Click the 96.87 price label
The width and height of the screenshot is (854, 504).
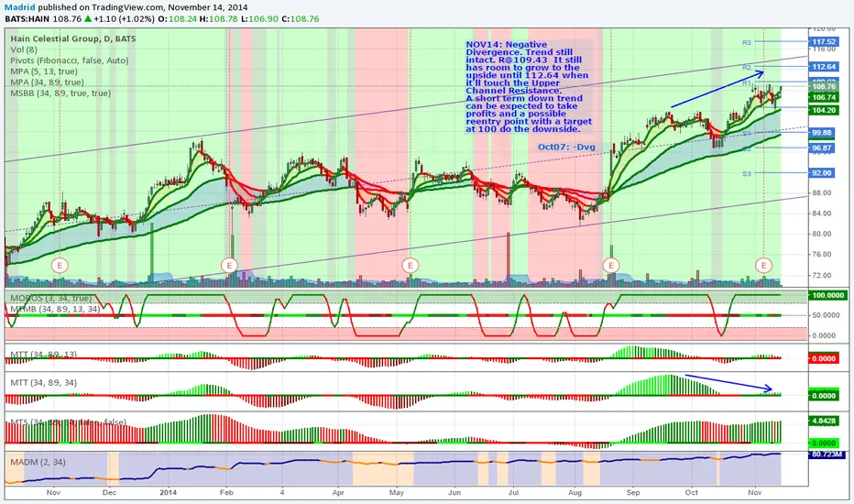tap(821, 148)
